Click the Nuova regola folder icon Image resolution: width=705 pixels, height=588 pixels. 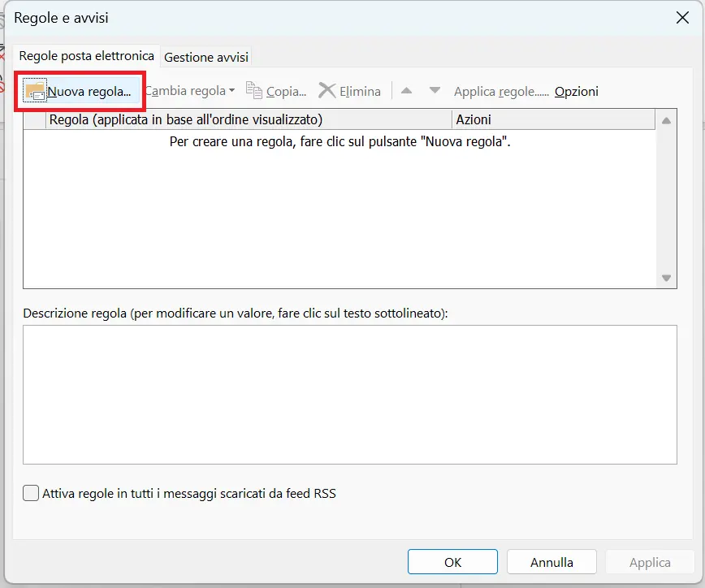34,90
